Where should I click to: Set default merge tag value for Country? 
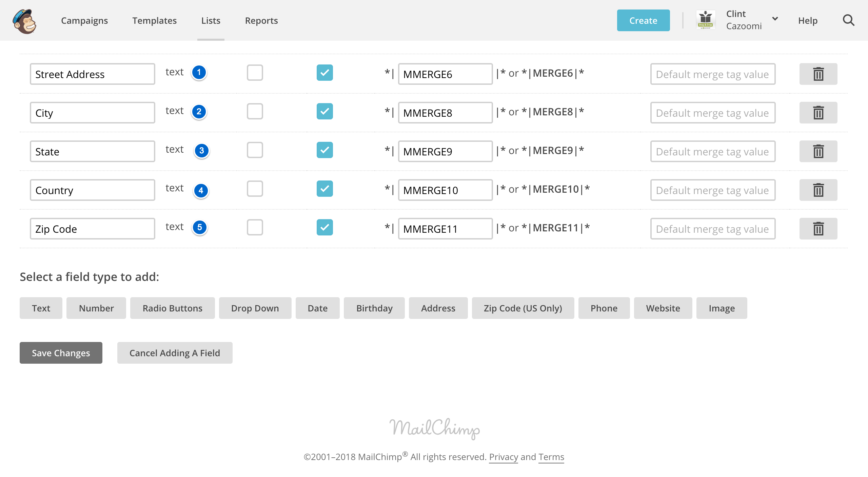(713, 190)
